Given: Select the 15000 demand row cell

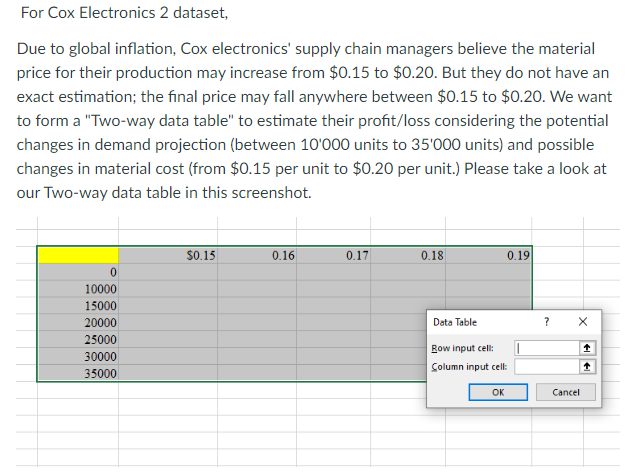Looking at the screenshot, I should [x=79, y=306].
